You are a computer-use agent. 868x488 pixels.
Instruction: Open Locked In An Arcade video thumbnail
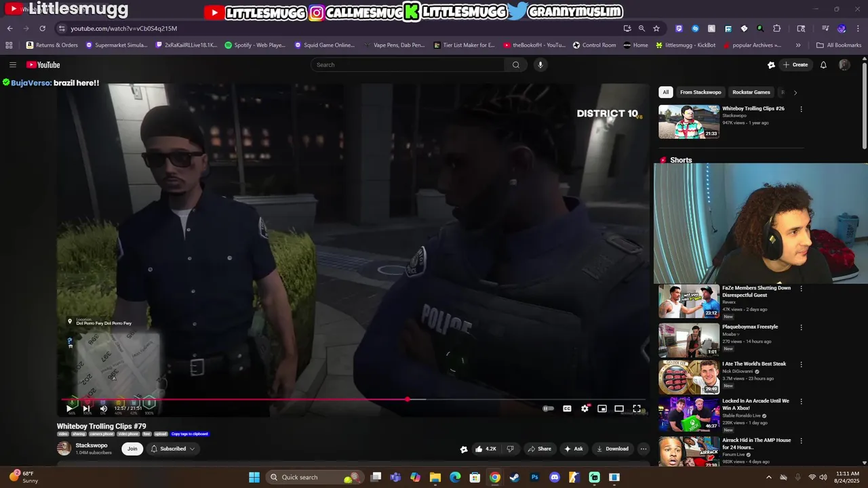689,415
